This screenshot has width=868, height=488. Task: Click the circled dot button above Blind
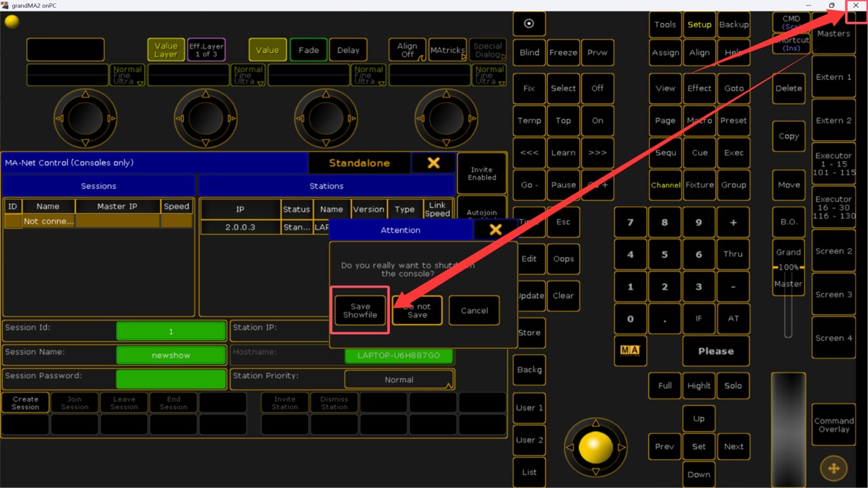click(529, 24)
